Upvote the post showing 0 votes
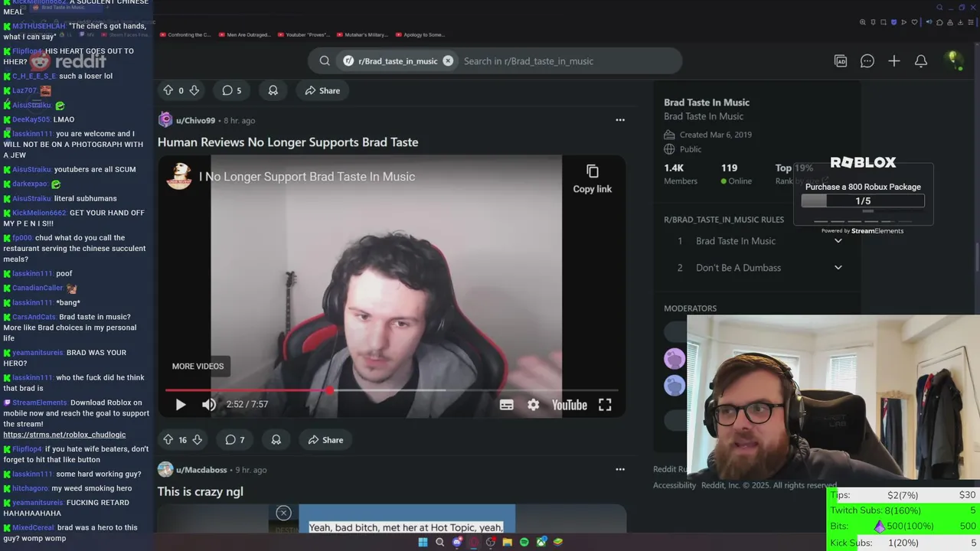Viewport: 980px width, 551px height. coord(168,90)
